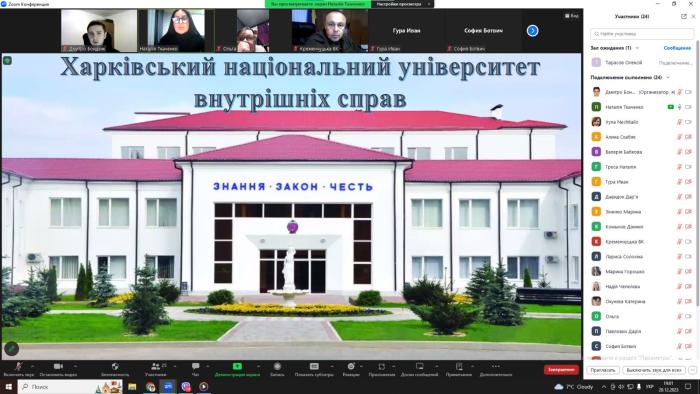This screenshot has width=700, height=394.
Task: Toggle camera for Гура Иван in list
Action: coord(688,182)
